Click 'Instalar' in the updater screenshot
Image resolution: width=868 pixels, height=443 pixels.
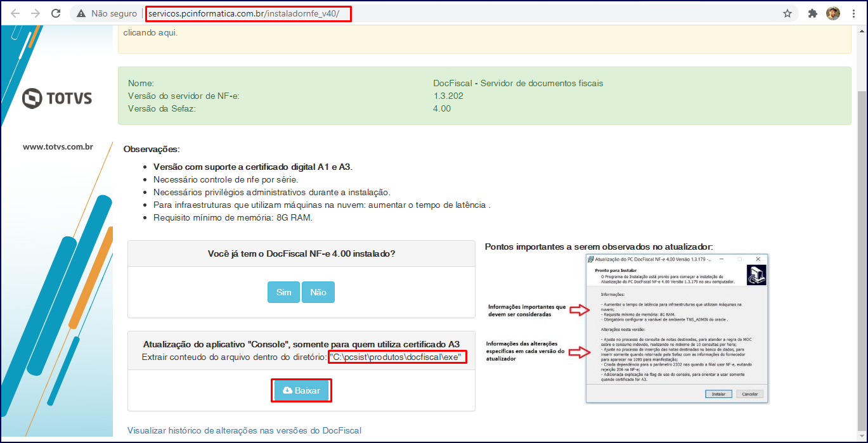pos(718,394)
